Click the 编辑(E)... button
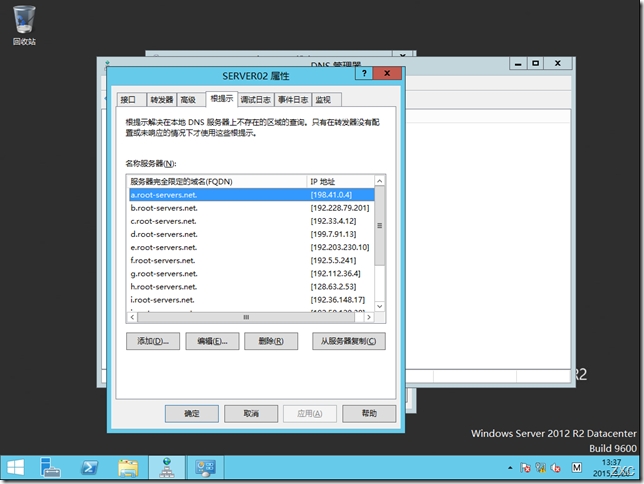Screen dimensions: 644x484 point(212,341)
